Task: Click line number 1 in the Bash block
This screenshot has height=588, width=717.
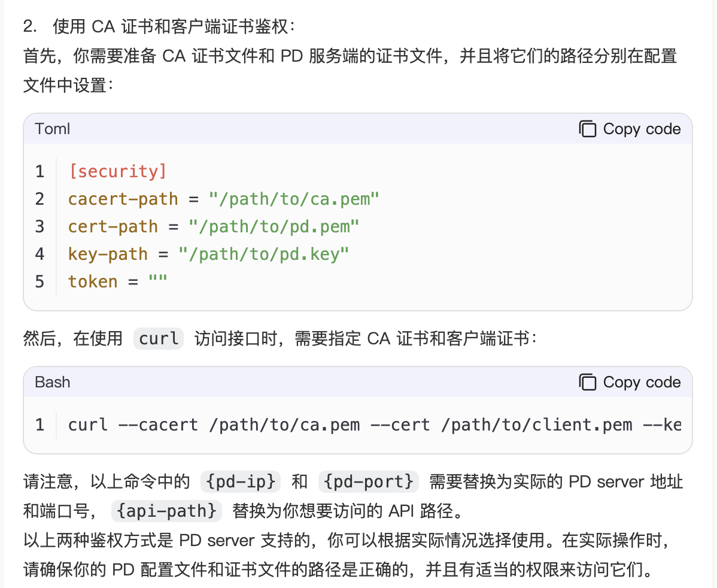Action: pos(40,425)
